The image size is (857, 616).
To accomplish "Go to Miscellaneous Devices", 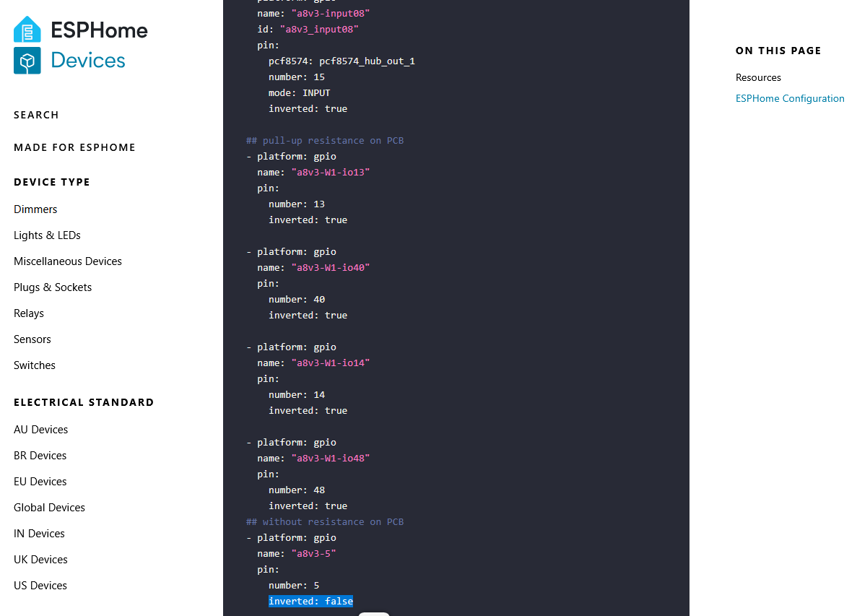I will [68, 261].
